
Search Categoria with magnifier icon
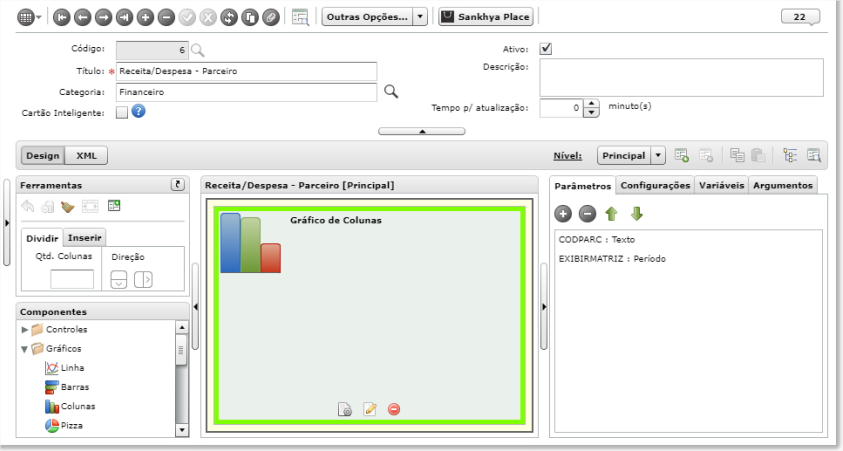tap(391, 92)
